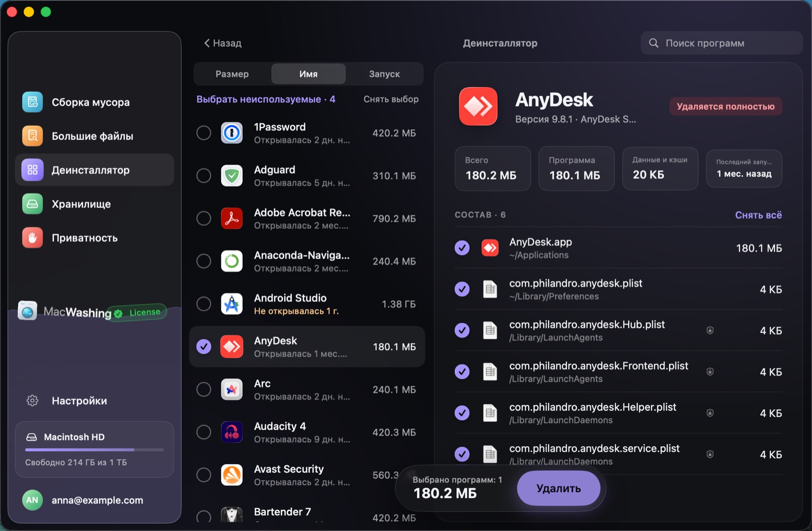
Task: Click the Macintosh HD storage usage bar
Action: [x=94, y=450]
